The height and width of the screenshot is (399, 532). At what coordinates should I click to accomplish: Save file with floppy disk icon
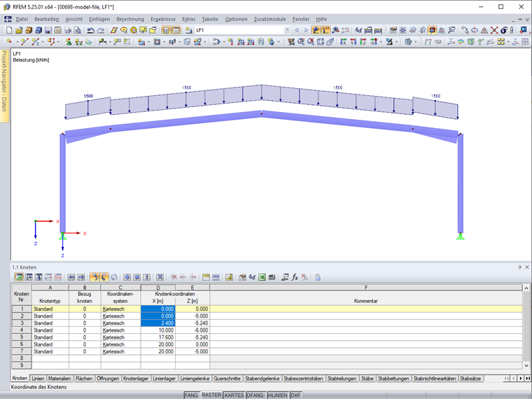click(x=48, y=30)
